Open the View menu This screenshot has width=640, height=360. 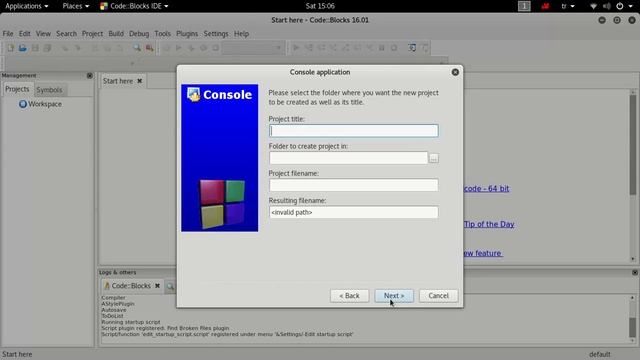(43, 34)
